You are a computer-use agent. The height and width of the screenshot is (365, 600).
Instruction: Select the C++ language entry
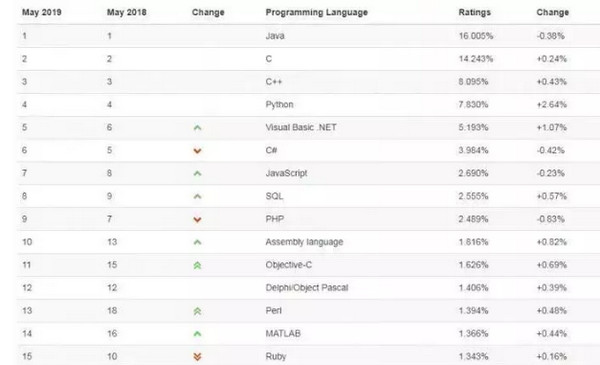[x=274, y=82]
